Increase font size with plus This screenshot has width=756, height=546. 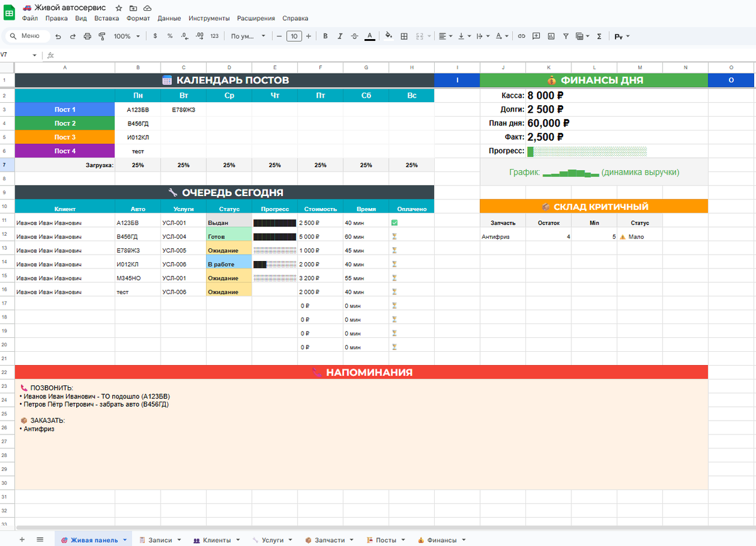click(308, 37)
